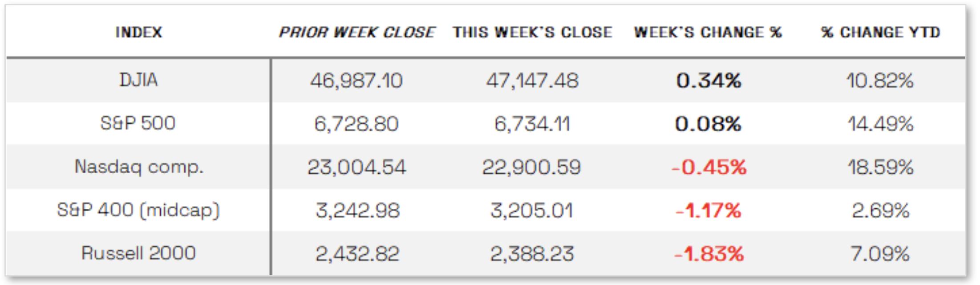
Task: Select the DJIA row label
Action: [x=138, y=80]
